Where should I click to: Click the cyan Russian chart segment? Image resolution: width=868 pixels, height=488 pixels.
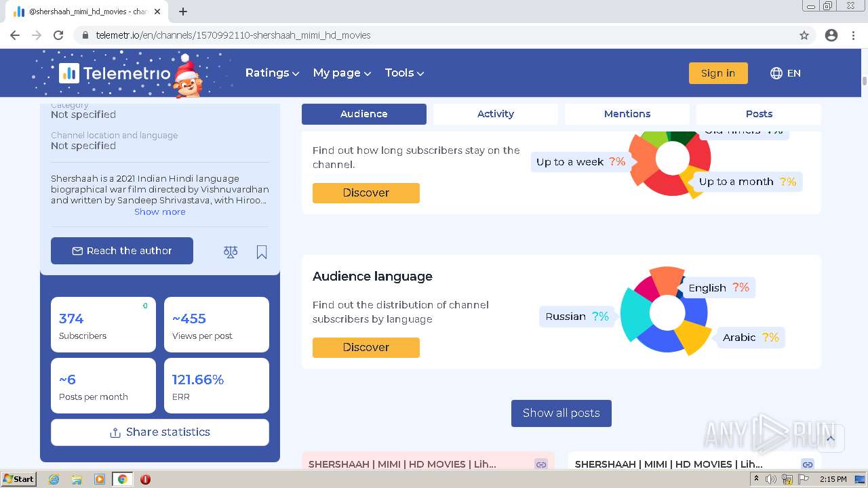(x=633, y=315)
